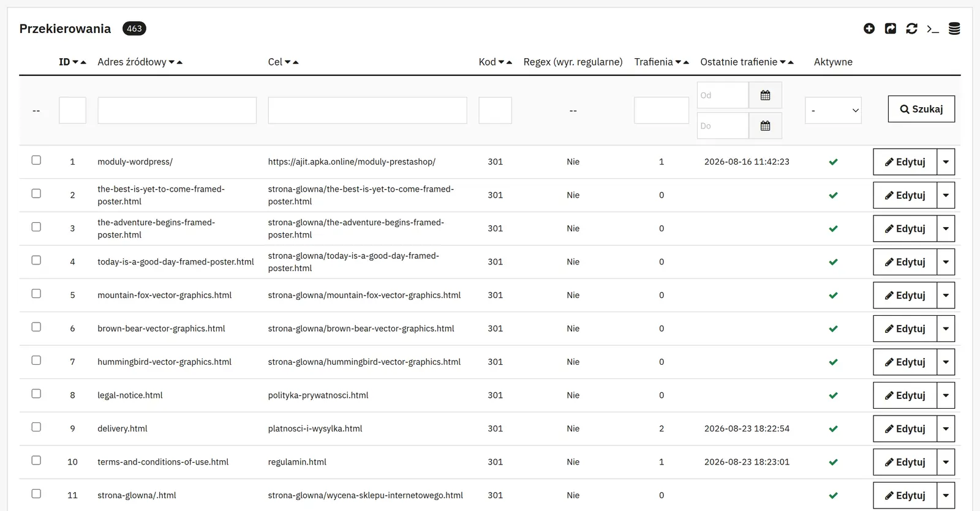Click the add new redirect plus icon
Viewport: 980px width, 511px height.
click(869, 29)
